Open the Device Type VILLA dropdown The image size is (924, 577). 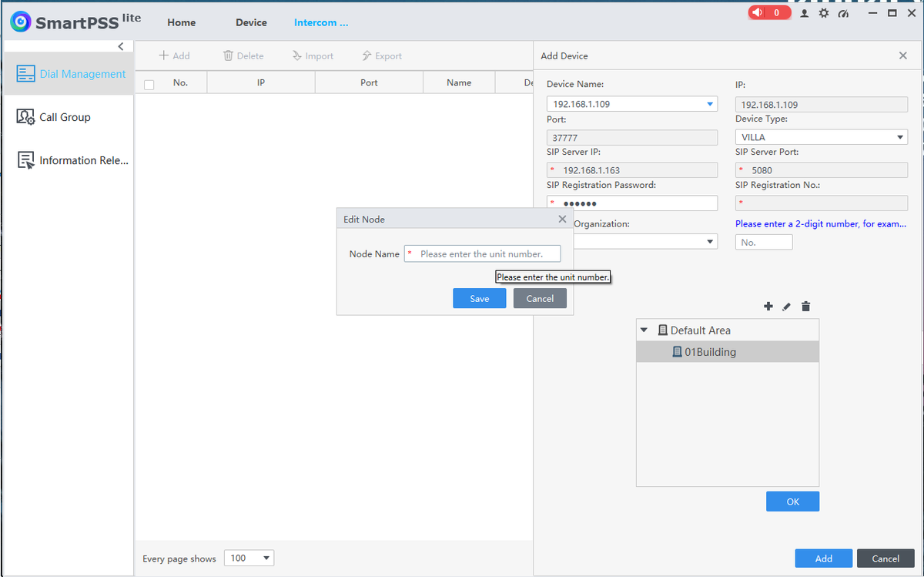[821, 137]
